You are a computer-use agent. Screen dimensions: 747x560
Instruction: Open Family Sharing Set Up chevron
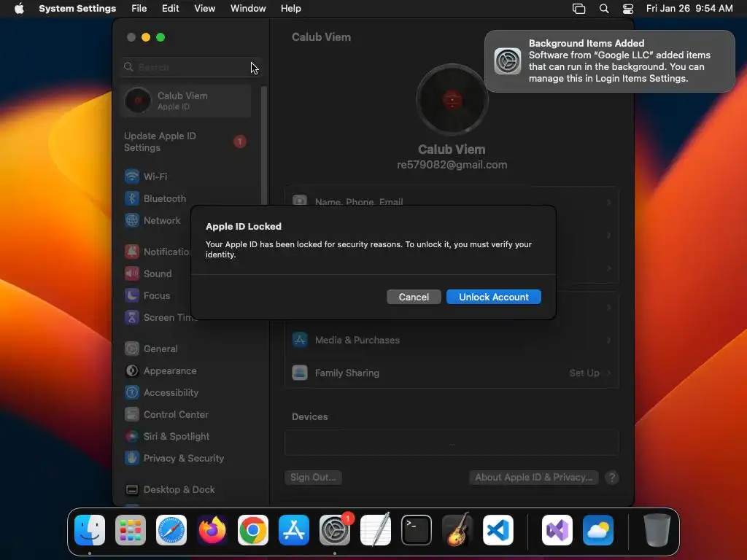coord(609,373)
